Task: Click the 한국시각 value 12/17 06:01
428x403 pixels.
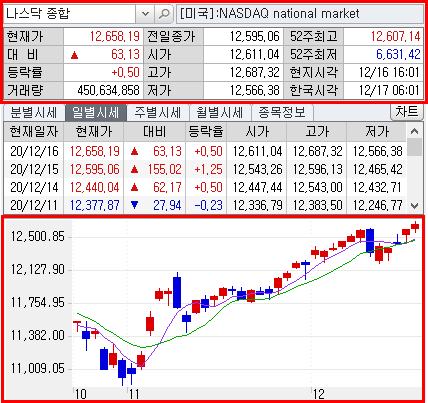Action: tap(389, 90)
